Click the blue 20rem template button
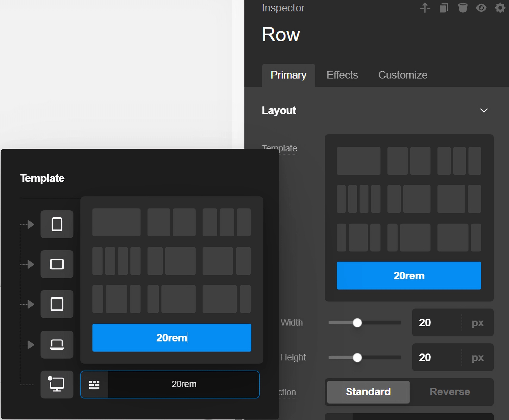This screenshot has height=420, width=509. [x=409, y=276]
